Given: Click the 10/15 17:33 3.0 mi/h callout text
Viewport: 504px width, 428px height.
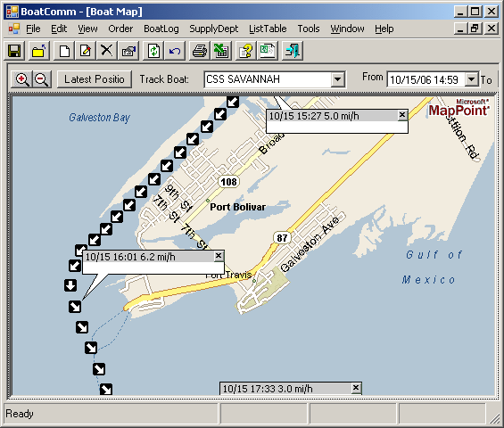Looking at the screenshot, I should [x=268, y=389].
